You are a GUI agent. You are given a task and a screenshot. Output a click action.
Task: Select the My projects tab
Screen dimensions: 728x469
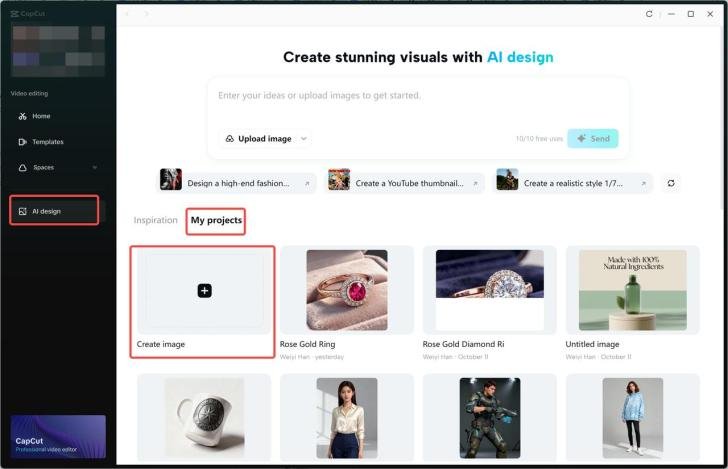(x=216, y=220)
